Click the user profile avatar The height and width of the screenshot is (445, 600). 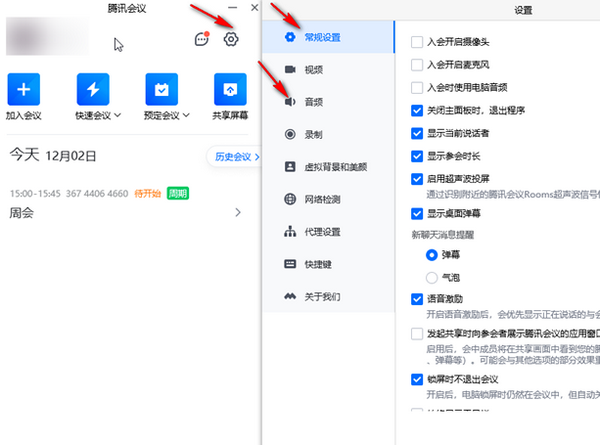coord(46,38)
